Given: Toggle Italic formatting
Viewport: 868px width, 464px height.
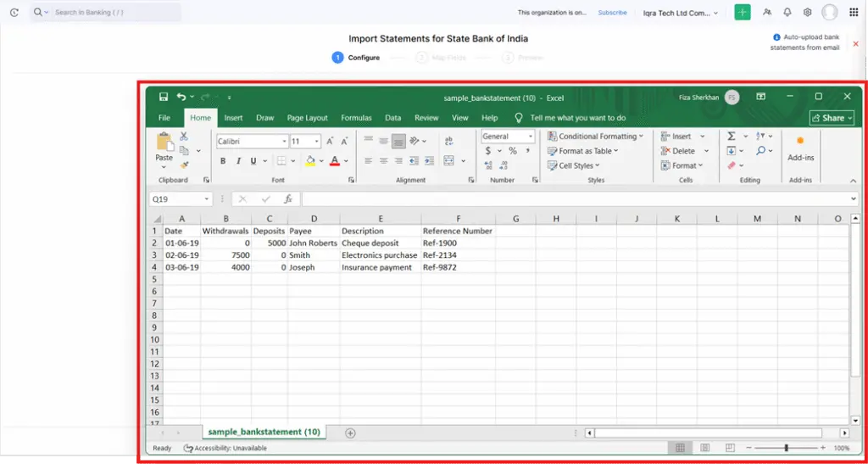Looking at the screenshot, I should tap(238, 161).
